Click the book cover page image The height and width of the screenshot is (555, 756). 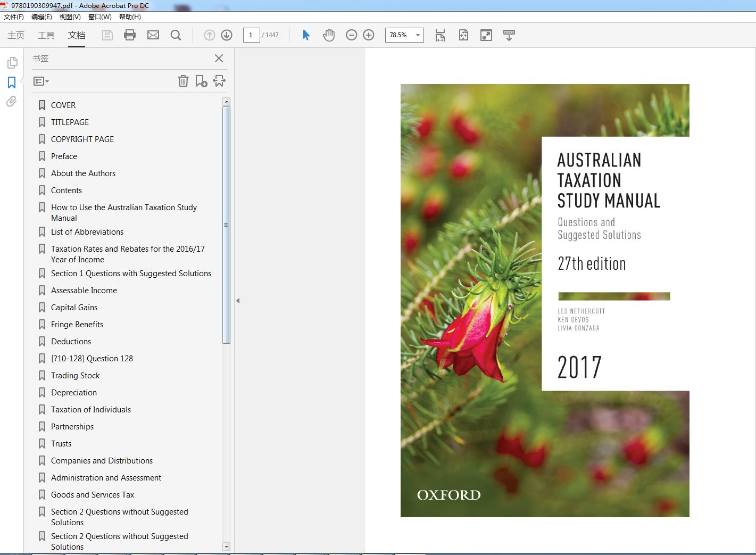[545, 301]
